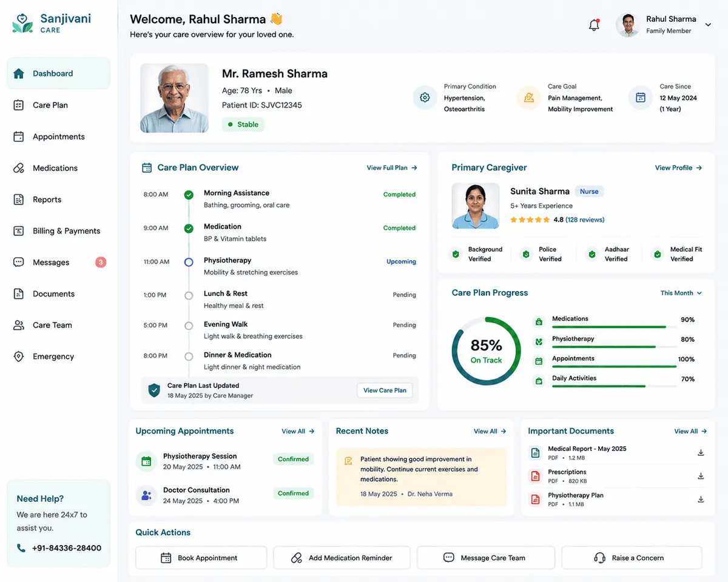Click the Medical Fit Verified shield icon
728x582 pixels.
pos(658,255)
